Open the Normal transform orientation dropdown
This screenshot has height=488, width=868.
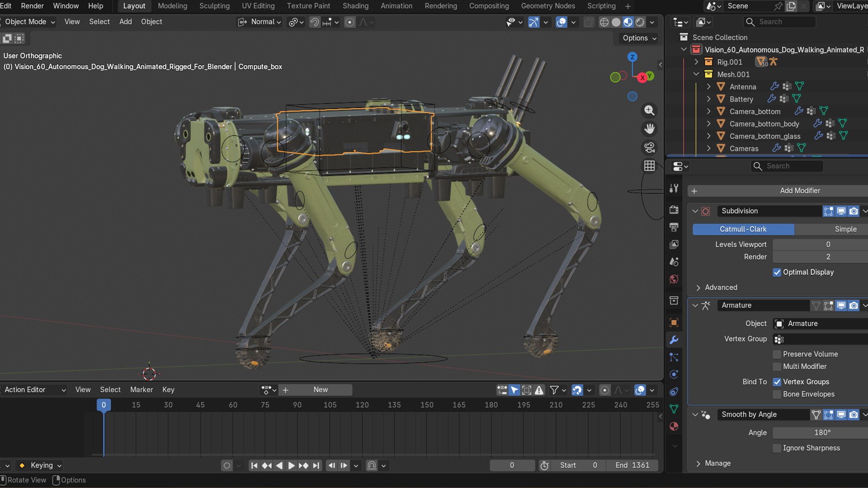click(260, 22)
